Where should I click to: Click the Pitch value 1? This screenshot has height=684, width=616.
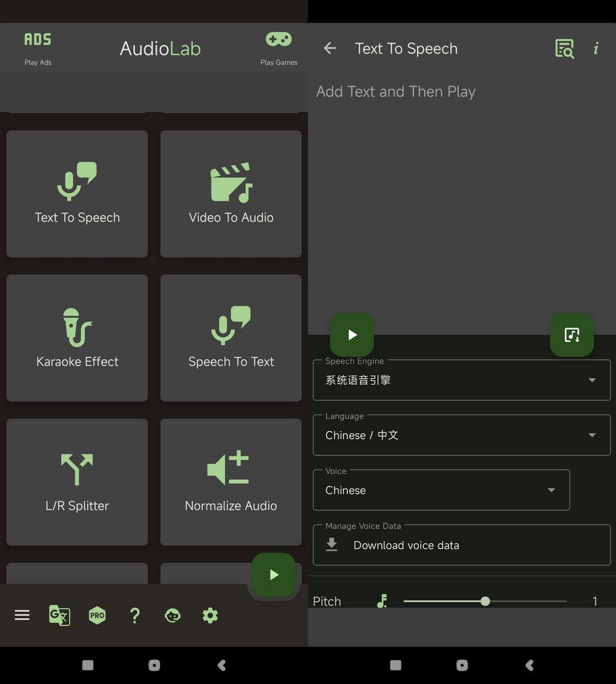[595, 602]
